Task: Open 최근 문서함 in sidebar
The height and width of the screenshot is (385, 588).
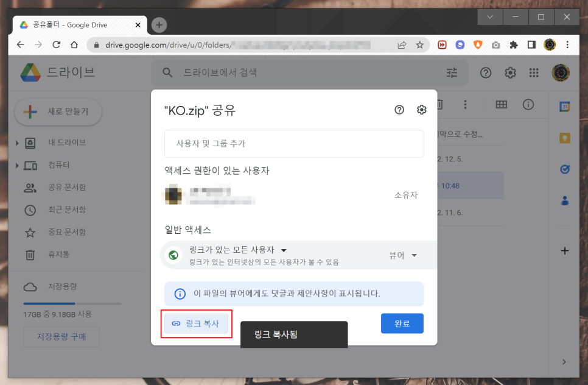Action: point(67,210)
